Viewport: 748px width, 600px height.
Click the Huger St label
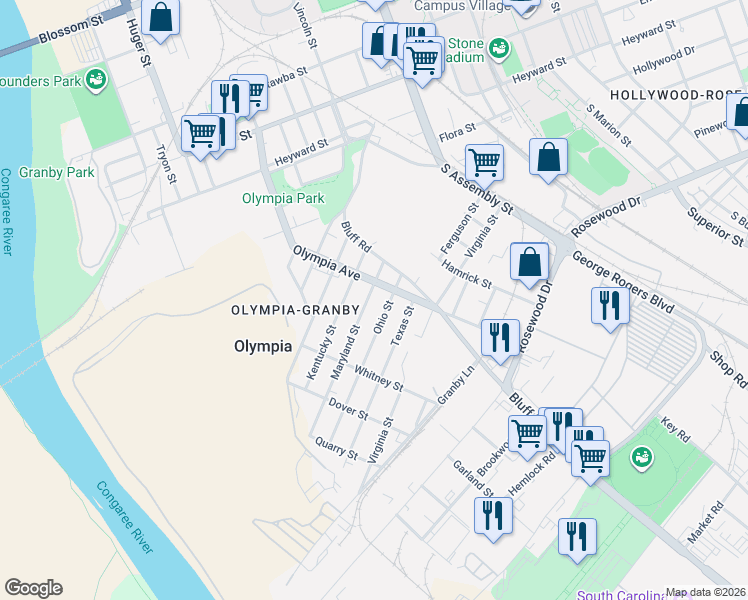(x=139, y=42)
